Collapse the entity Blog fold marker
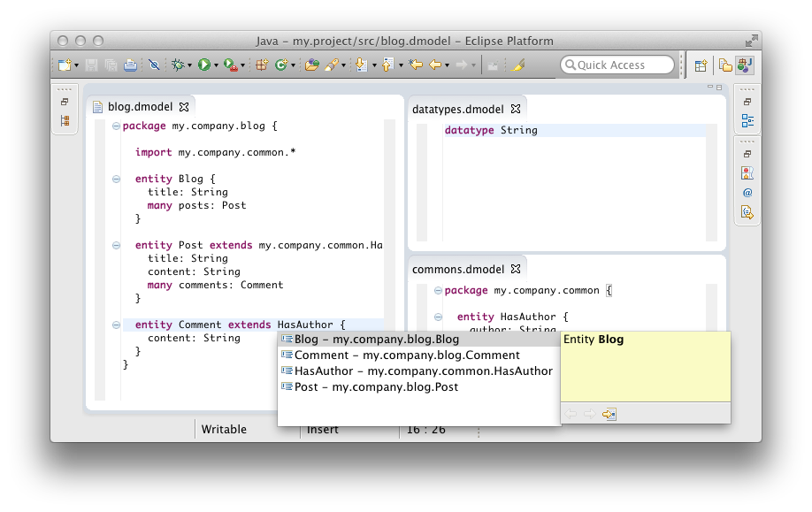 [x=116, y=180]
